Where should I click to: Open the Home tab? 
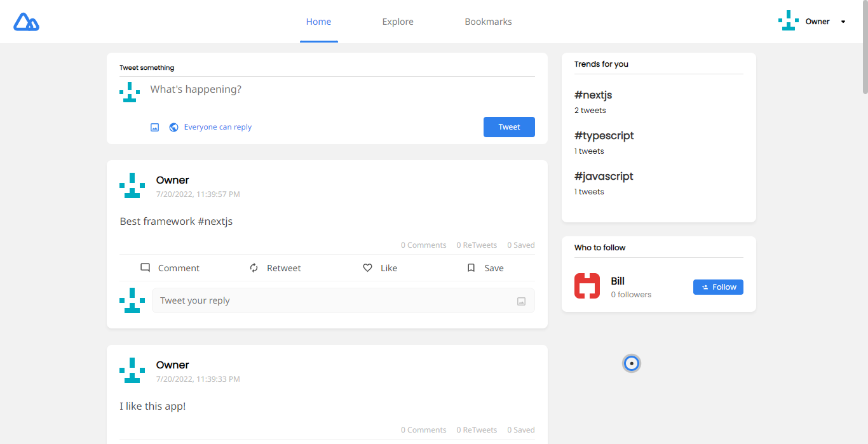point(318,22)
